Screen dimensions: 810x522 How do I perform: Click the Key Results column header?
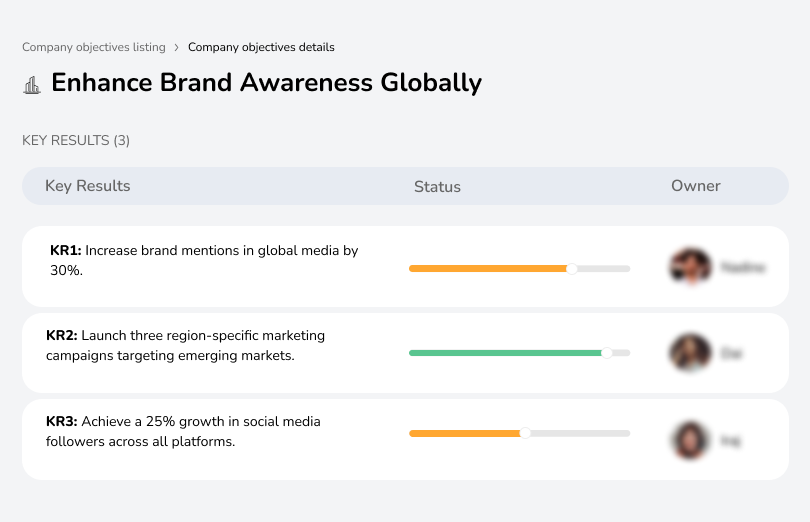(x=88, y=186)
